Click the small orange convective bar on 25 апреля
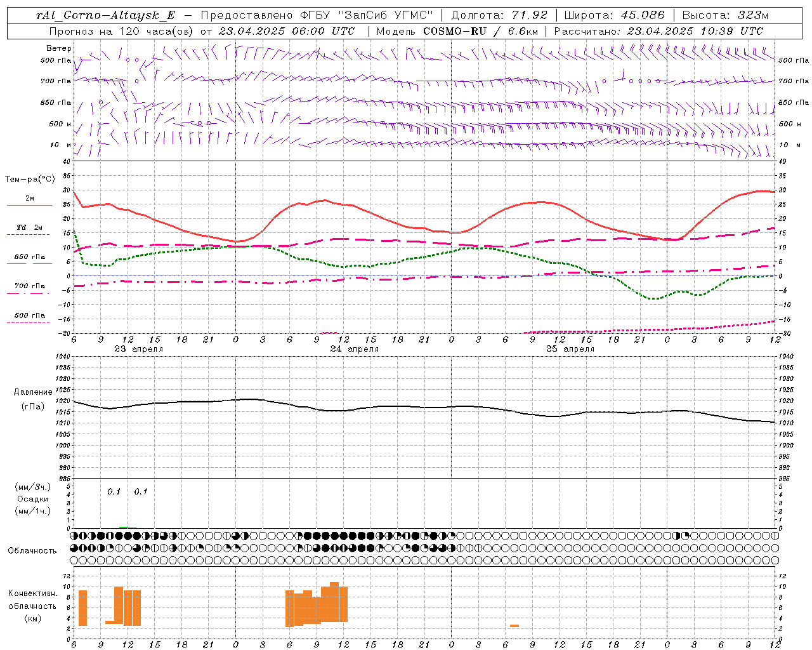812x650 pixels. pyautogui.click(x=514, y=626)
